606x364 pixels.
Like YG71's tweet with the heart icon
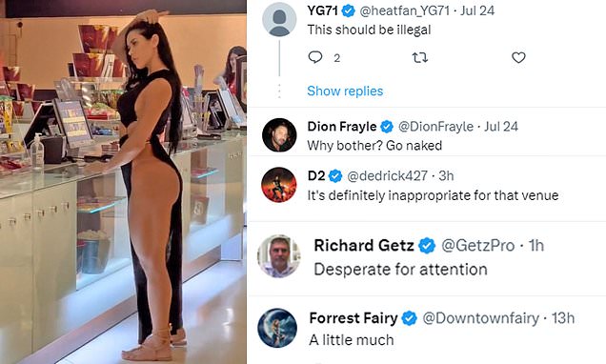point(518,57)
